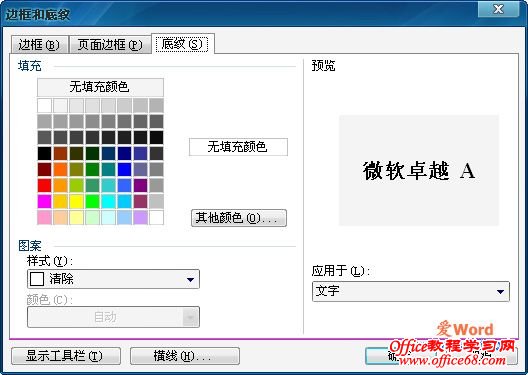Click 显示工具栏(T) button

pos(66,356)
